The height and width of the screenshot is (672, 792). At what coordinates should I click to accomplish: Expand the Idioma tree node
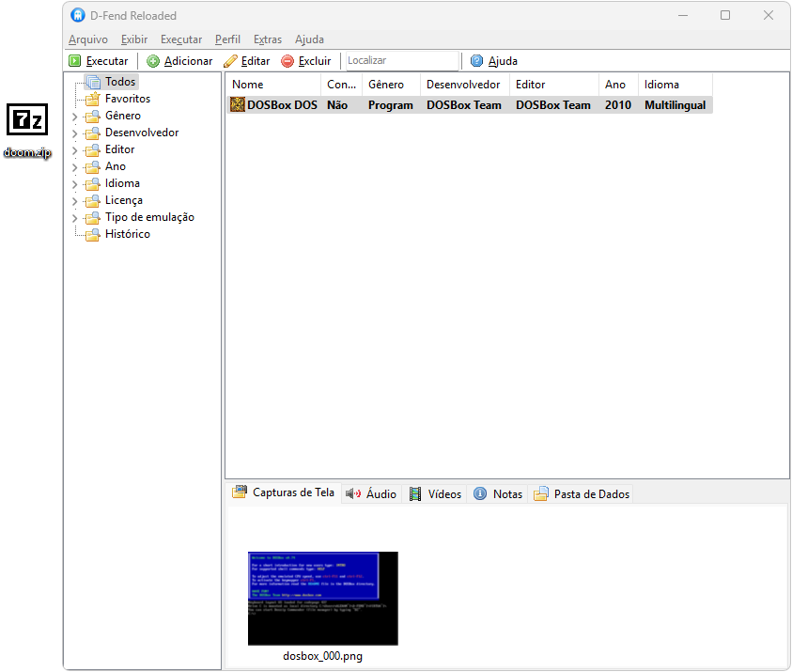(x=75, y=184)
